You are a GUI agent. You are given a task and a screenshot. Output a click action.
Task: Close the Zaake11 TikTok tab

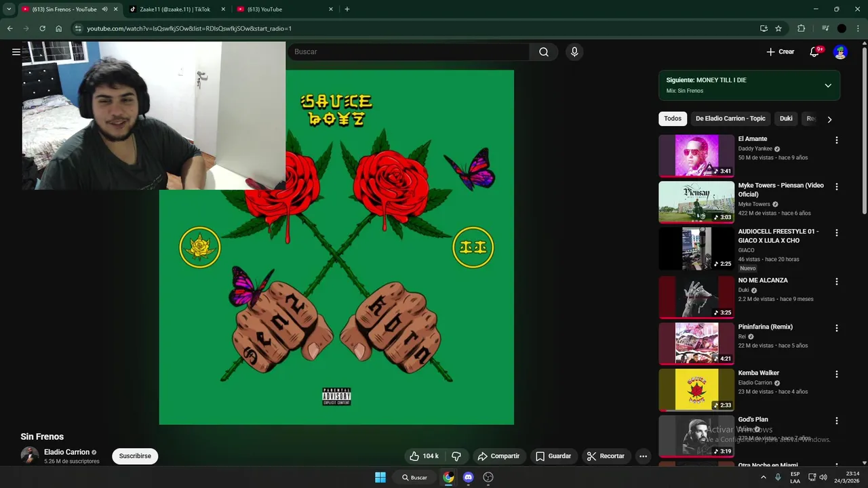click(223, 9)
